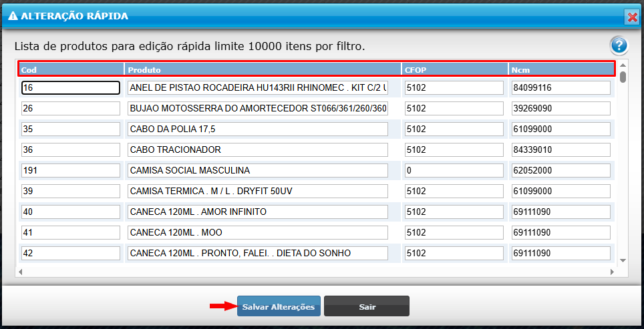The image size is (644, 329).
Task: Click the Produto column header
Action: pyautogui.click(x=263, y=69)
